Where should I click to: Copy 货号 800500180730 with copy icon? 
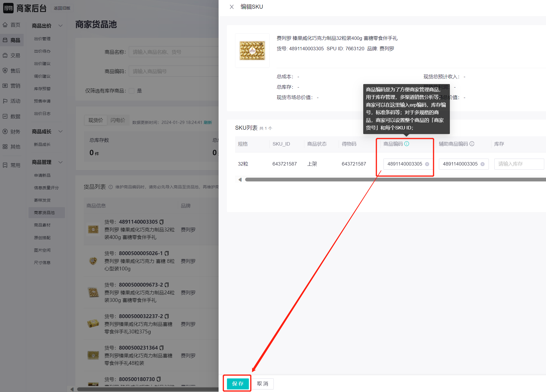pyautogui.click(x=159, y=379)
